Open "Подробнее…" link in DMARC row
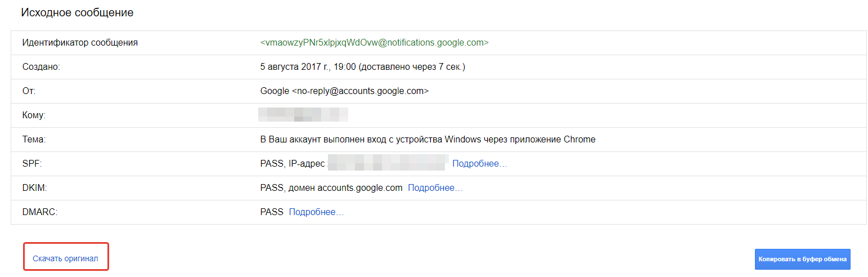This screenshot has height=277, width=868. 316,212
